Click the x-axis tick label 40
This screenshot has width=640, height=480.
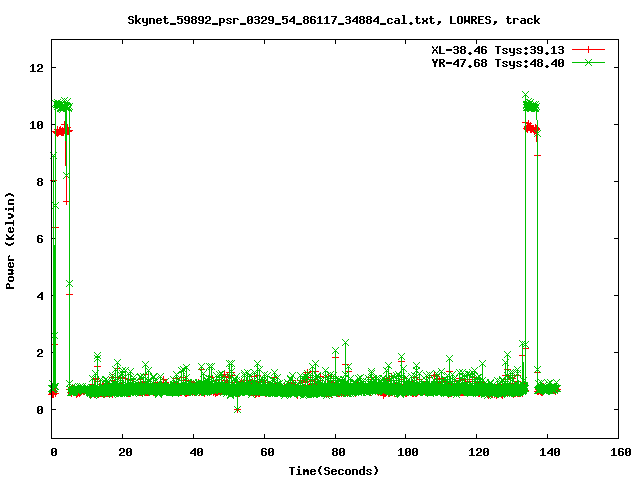coord(196,452)
